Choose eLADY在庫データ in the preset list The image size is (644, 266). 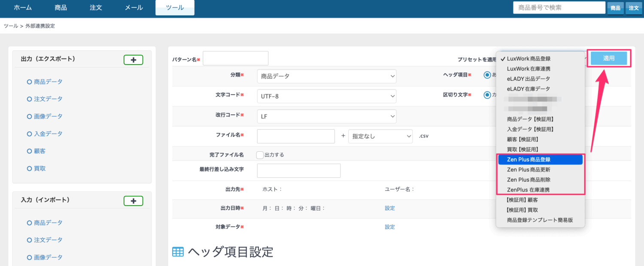[541, 89]
